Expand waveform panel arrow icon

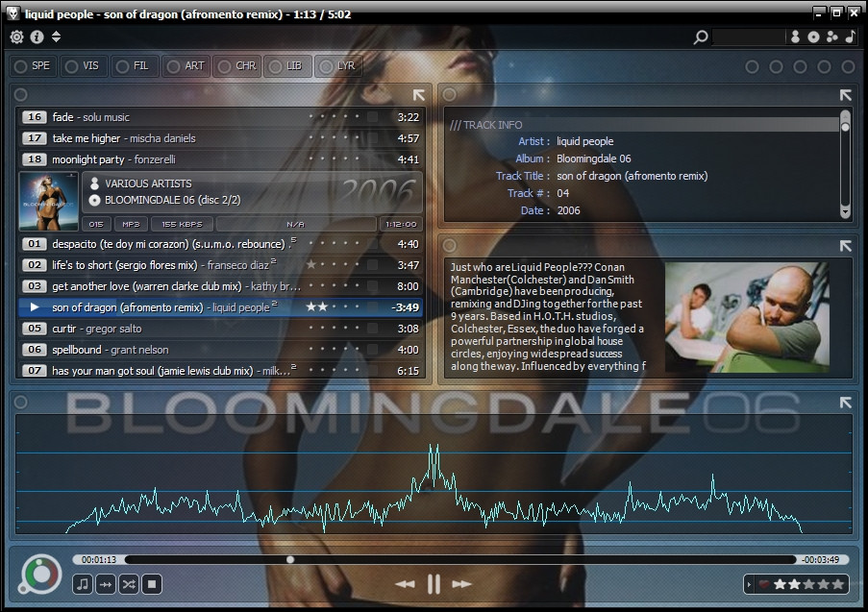click(845, 403)
